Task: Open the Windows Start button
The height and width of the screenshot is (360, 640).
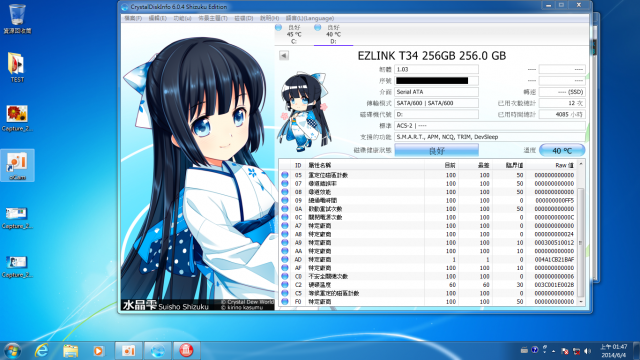Action: tap(12, 351)
